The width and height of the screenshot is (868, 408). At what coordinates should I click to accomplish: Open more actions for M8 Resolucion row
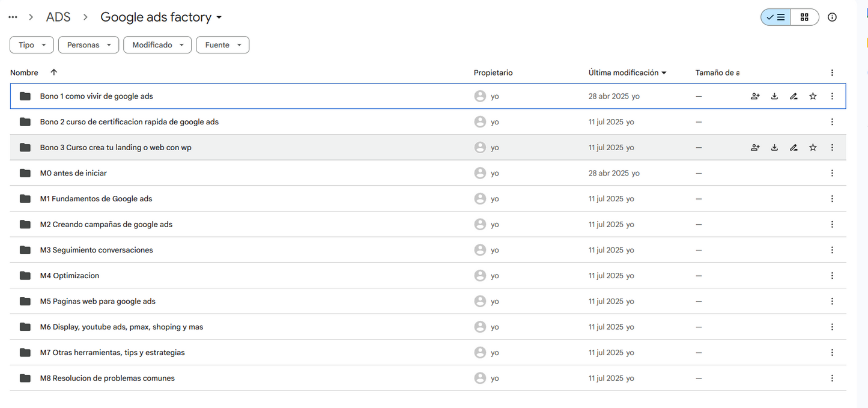pos(832,378)
